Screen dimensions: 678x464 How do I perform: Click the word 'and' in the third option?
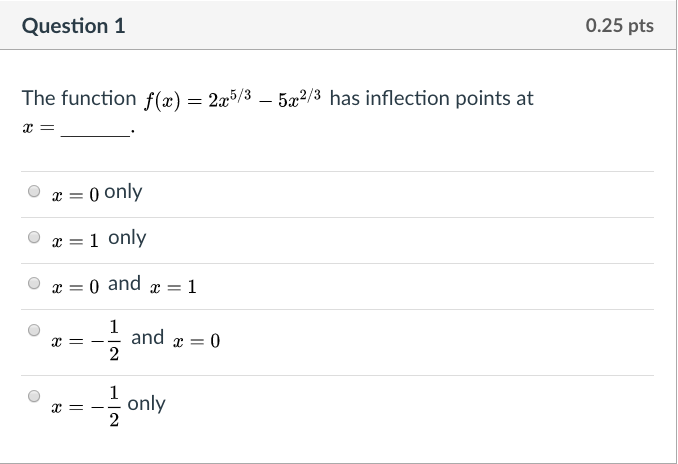[x=124, y=284]
